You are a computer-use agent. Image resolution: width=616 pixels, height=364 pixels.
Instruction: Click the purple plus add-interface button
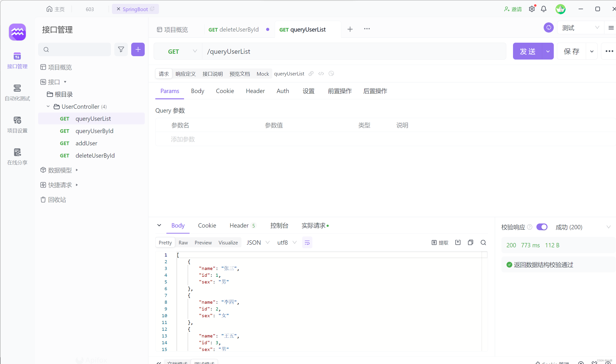(x=138, y=50)
